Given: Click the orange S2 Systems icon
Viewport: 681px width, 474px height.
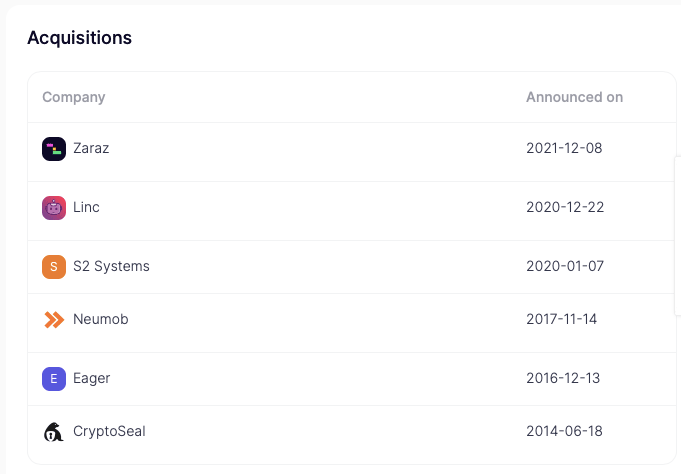Looking at the screenshot, I should 54,267.
